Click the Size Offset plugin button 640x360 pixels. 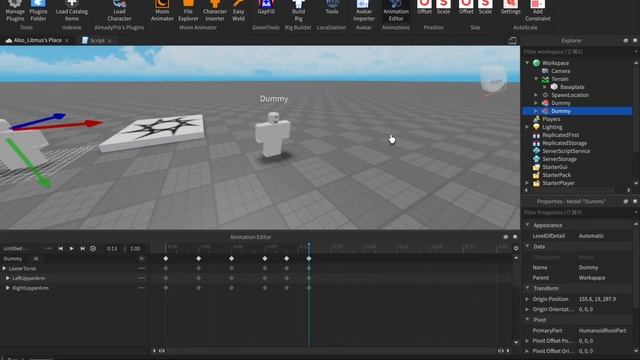[x=466, y=7]
